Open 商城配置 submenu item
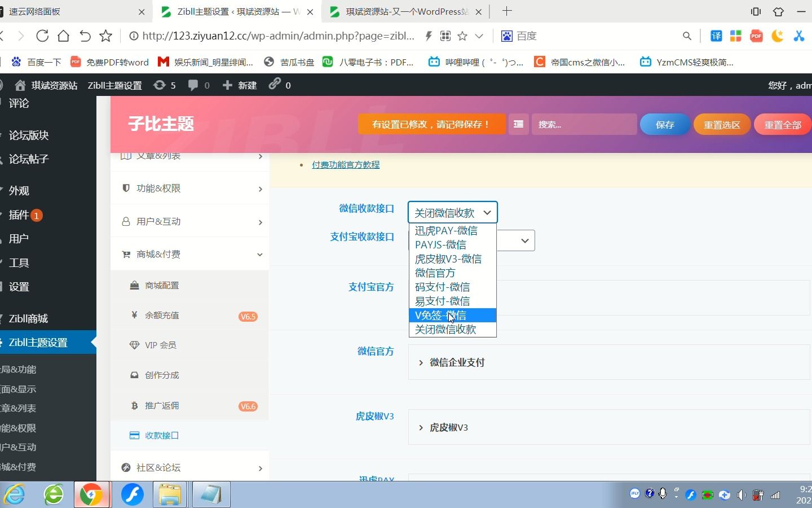Screen dimensions: 812x508 tap(190, 286)
